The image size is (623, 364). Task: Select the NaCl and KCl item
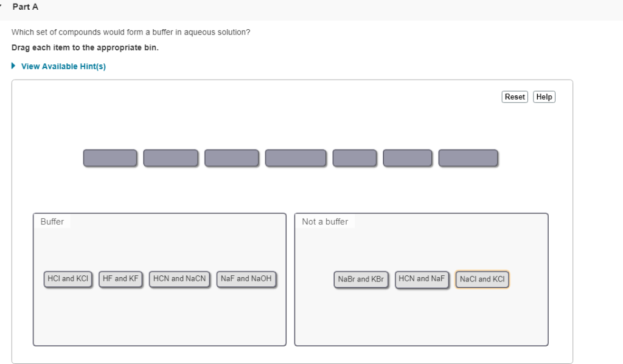pyautogui.click(x=482, y=279)
